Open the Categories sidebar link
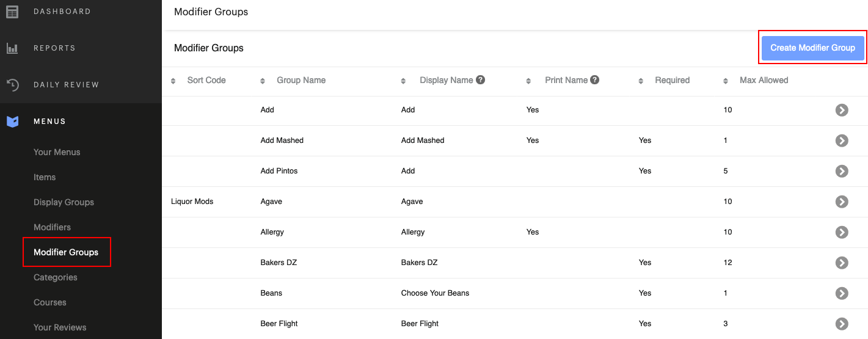The height and width of the screenshot is (339, 868). tap(56, 277)
